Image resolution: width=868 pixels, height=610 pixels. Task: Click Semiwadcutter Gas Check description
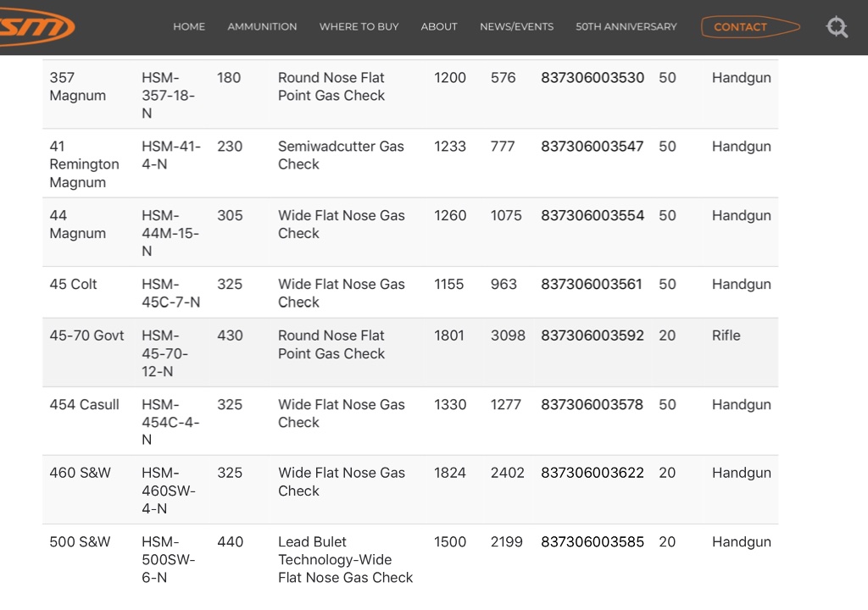[x=341, y=155]
